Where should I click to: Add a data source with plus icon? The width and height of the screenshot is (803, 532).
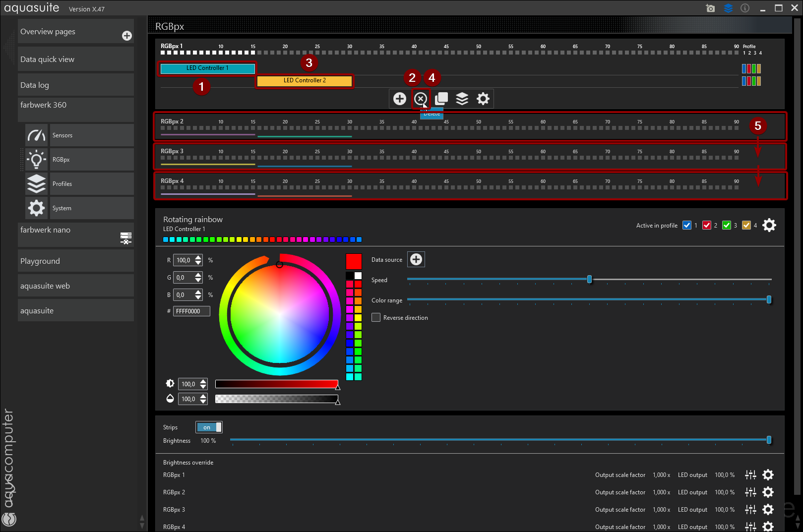click(x=416, y=259)
